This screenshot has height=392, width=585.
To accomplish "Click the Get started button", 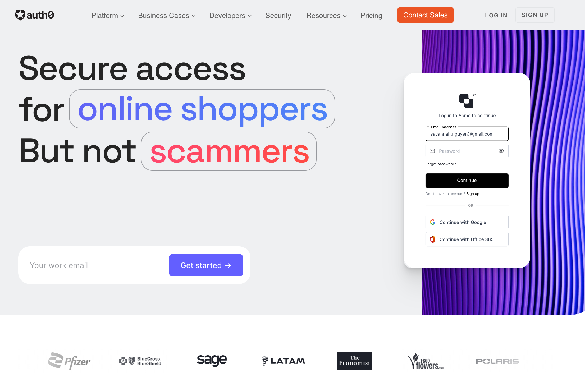I will (206, 265).
